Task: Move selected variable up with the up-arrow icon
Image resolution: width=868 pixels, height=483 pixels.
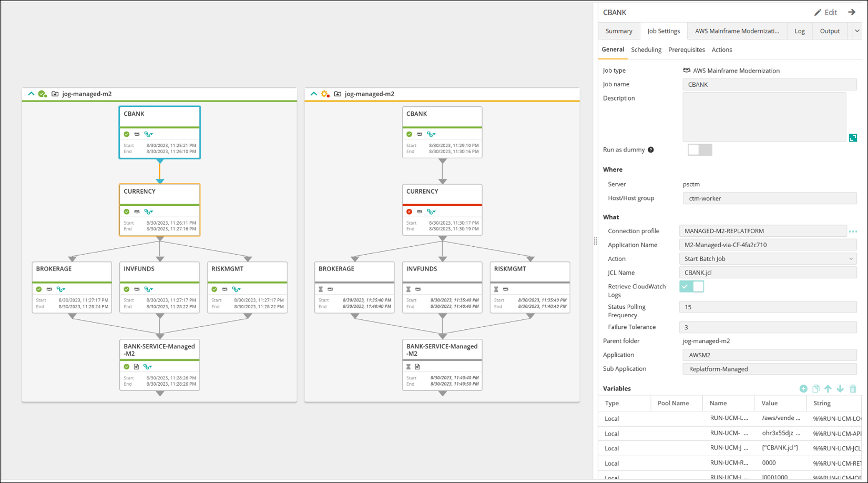Action: click(x=828, y=388)
